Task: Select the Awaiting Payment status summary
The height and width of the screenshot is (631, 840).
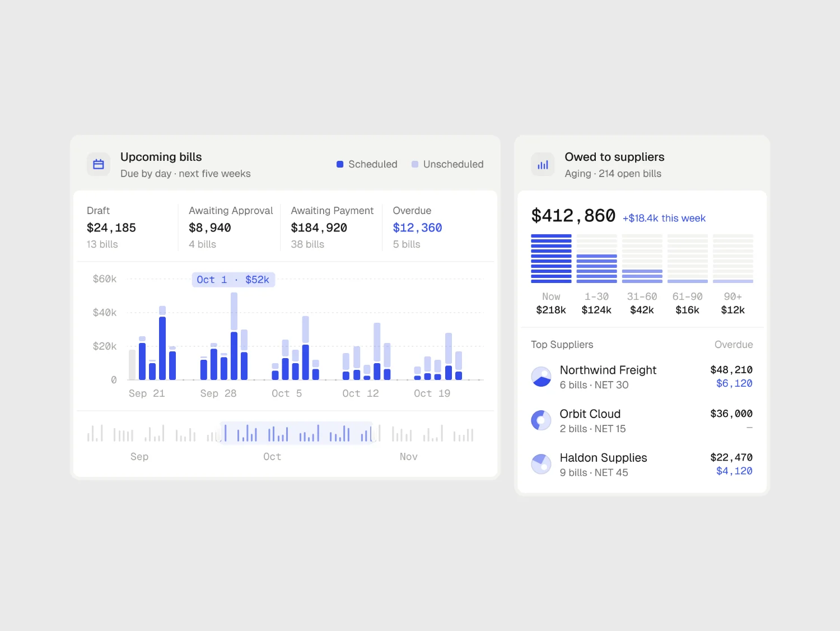Action: 332,227
